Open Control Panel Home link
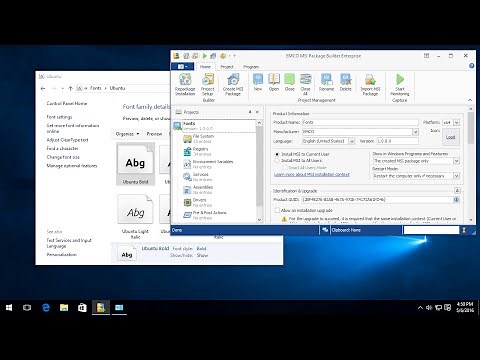The image size is (480, 360). tap(67, 104)
